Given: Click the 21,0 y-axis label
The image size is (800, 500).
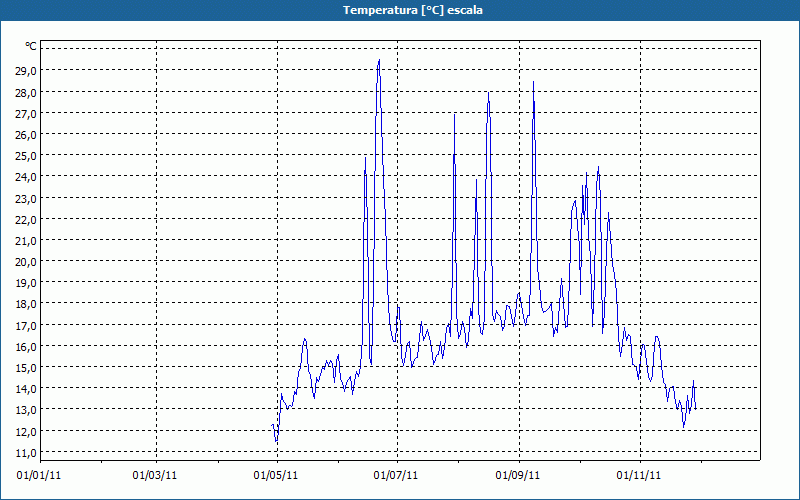Looking at the screenshot, I should (26, 241).
